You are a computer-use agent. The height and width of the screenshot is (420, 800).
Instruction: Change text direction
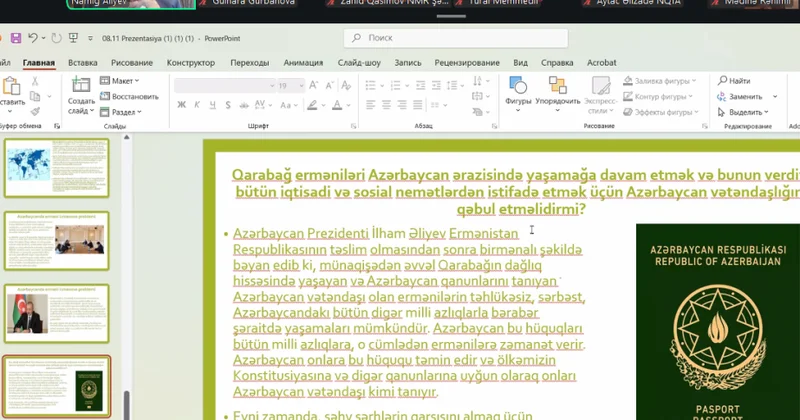(x=478, y=81)
